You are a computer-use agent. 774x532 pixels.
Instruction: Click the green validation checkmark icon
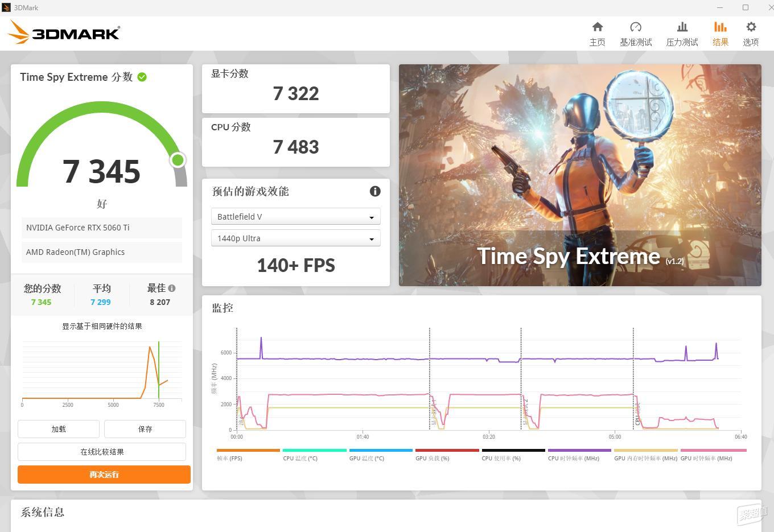click(142, 77)
